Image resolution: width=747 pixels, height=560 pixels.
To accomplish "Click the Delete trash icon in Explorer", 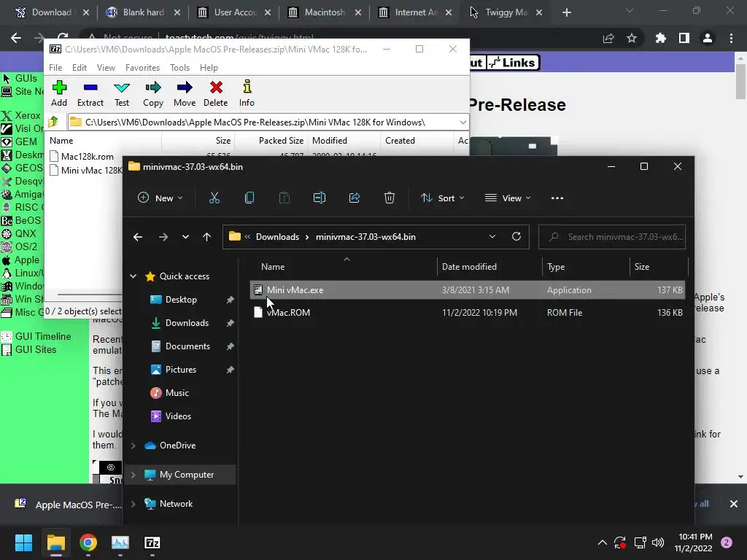I will pos(390,198).
